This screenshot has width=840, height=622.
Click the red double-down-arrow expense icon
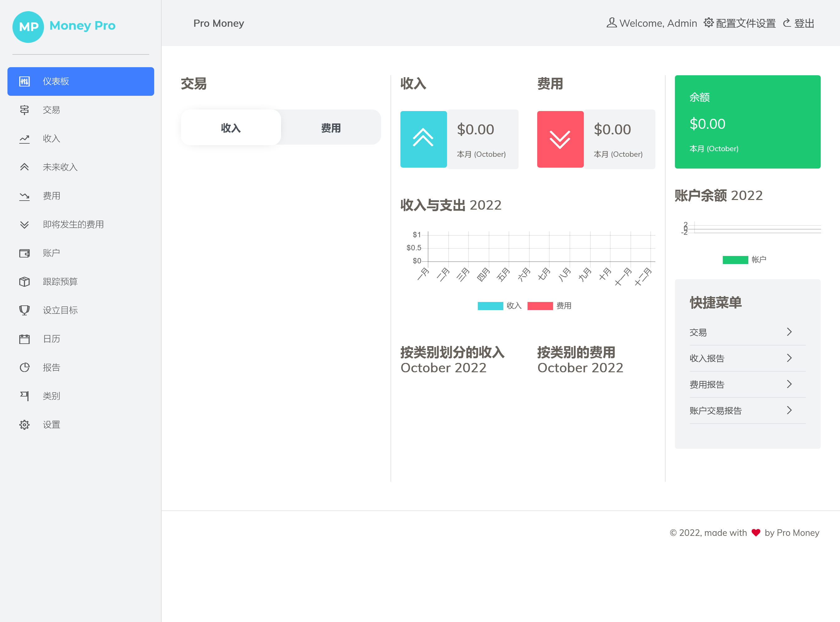tap(560, 139)
